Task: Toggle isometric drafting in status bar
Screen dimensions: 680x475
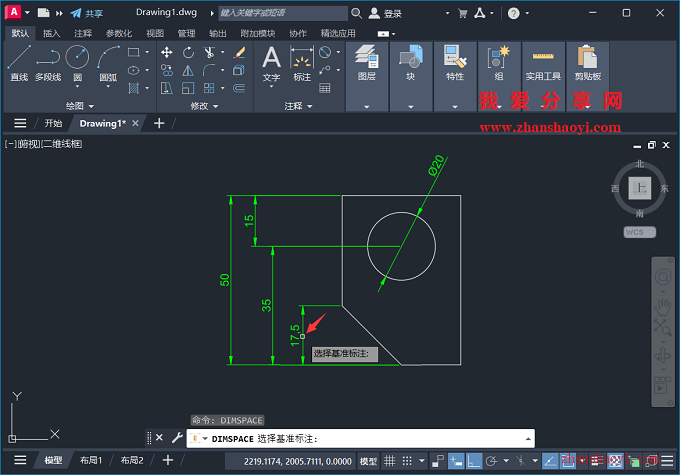Action: (x=520, y=461)
